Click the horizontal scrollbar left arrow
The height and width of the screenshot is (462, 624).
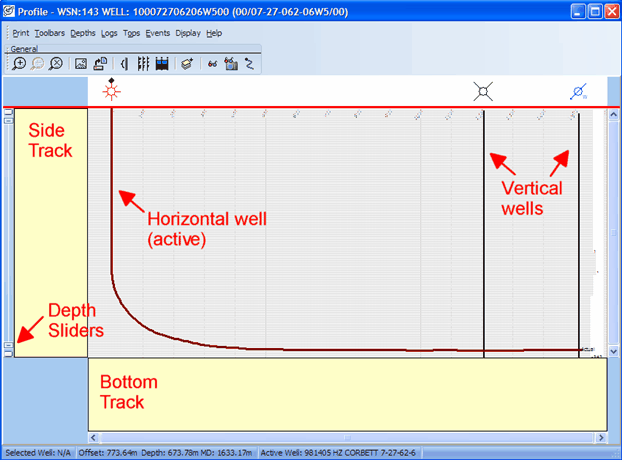95,437
